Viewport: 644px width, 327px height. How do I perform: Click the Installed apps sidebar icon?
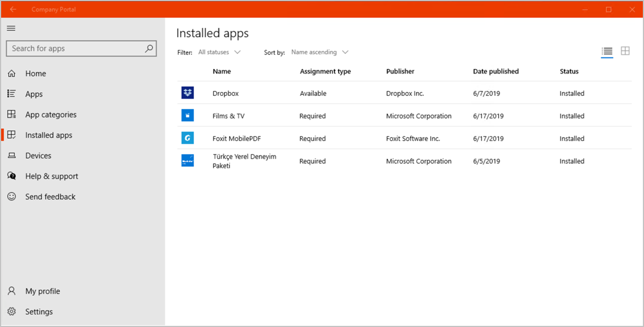click(x=12, y=135)
